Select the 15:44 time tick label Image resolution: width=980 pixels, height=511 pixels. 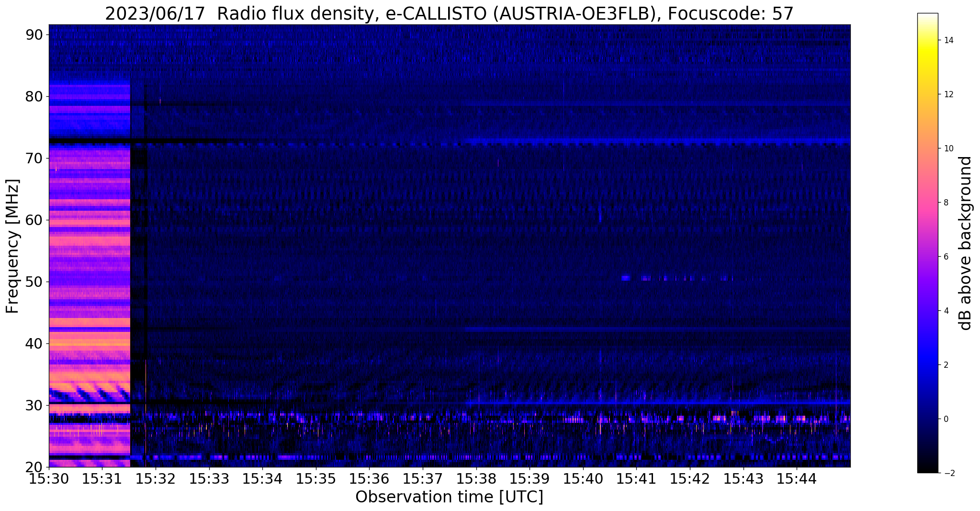click(x=796, y=478)
